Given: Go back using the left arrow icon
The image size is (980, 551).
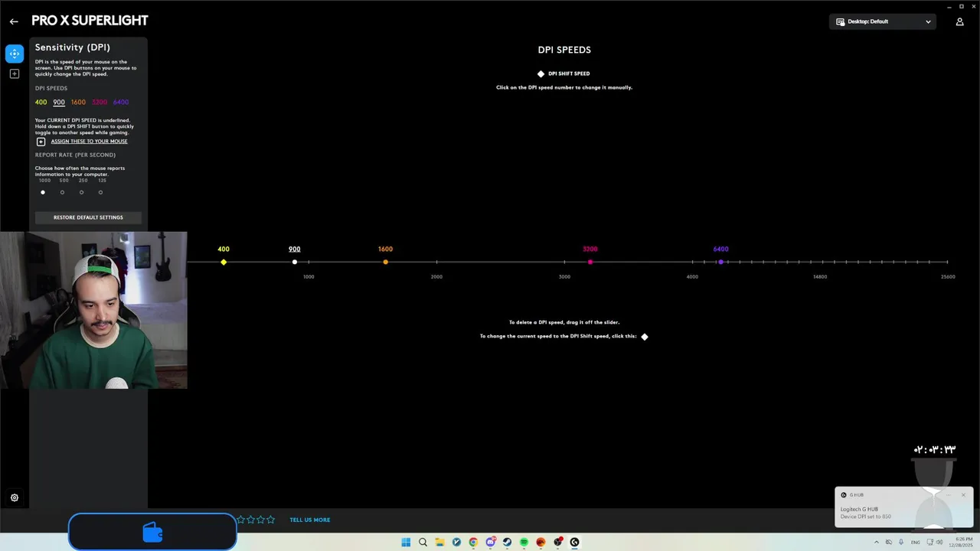Looking at the screenshot, I should pos(14,21).
